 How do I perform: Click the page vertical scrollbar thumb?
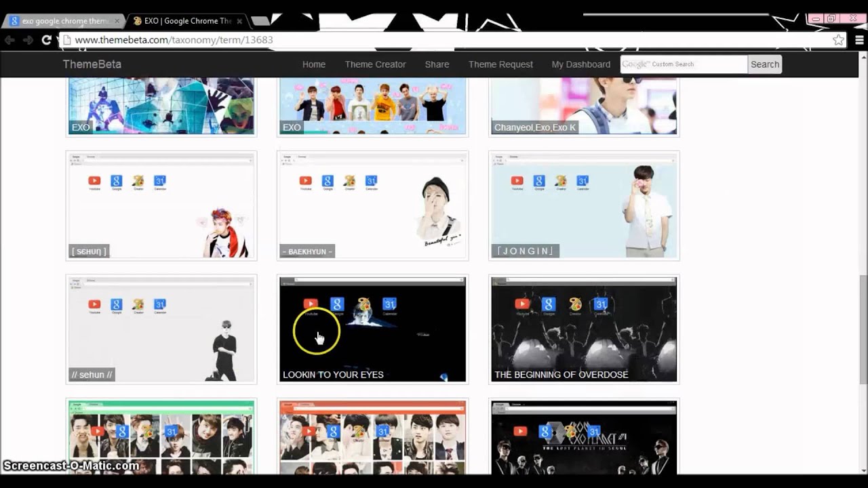coord(863,330)
